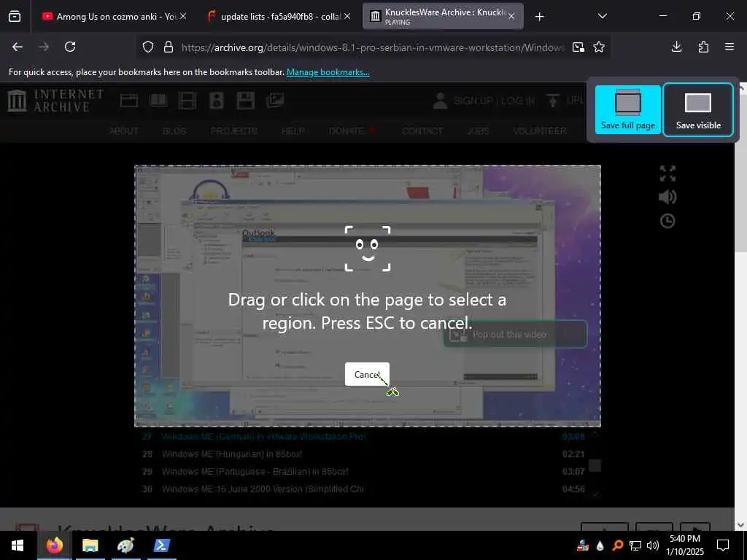The width and height of the screenshot is (747, 560).
Task: Open the Manage bookmarks link
Action: (x=328, y=72)
